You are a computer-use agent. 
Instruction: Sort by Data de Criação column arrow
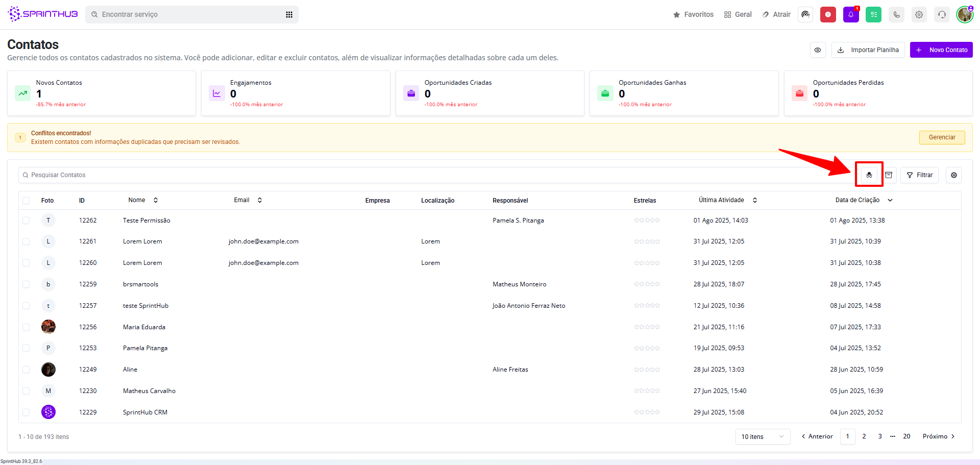pos(890,200)
